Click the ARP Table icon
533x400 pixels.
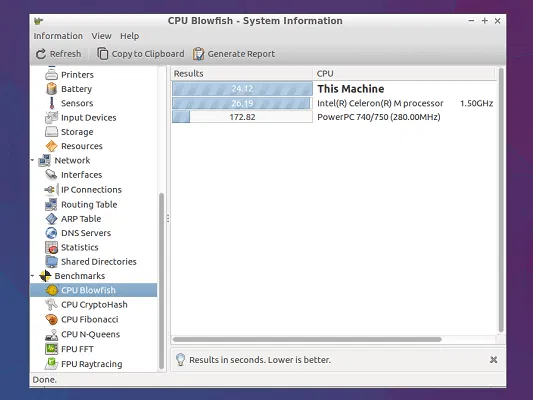(x=51, y=219)
